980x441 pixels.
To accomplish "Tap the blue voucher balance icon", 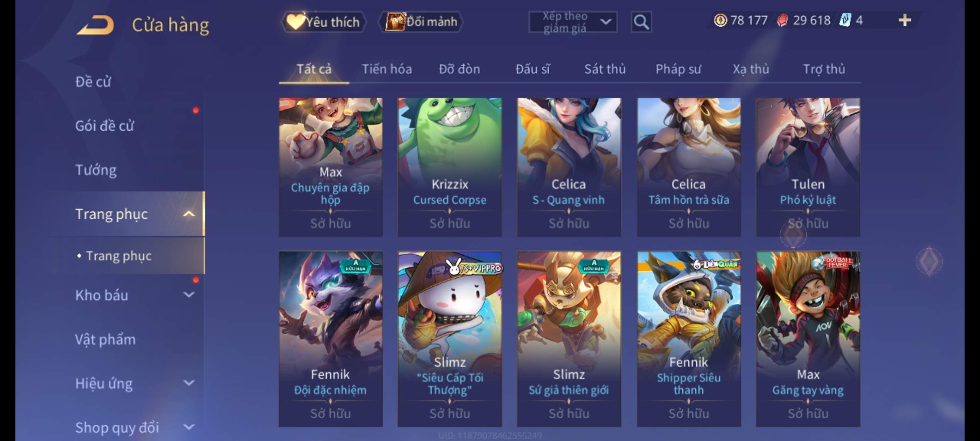I will 845,20.
